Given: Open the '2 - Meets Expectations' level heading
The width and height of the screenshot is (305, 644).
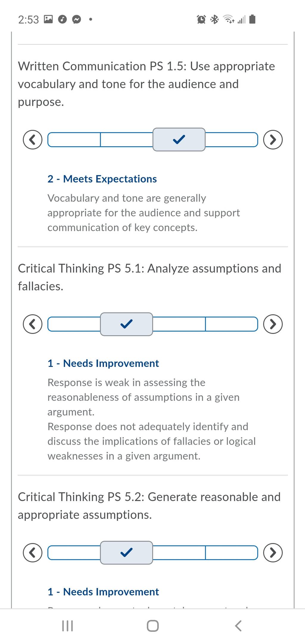Looking at the screenshot, I should point(102,179).
